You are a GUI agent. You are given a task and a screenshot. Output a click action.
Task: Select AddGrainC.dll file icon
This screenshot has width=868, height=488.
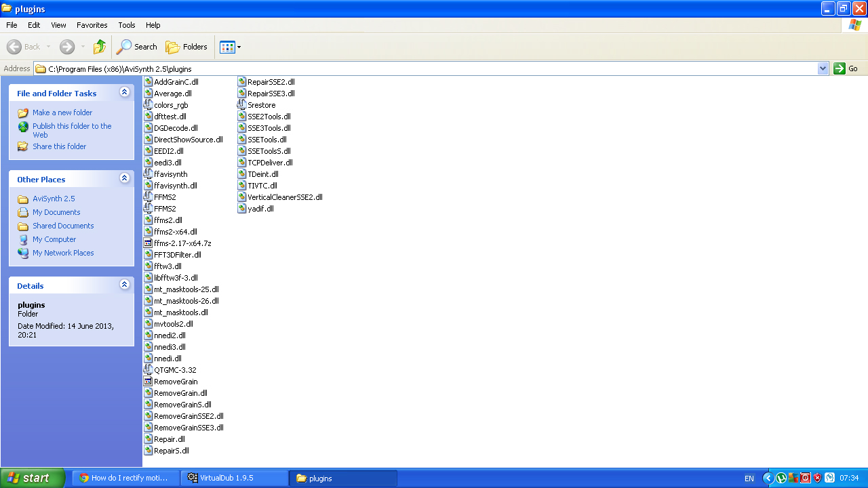tap(148, 82)
